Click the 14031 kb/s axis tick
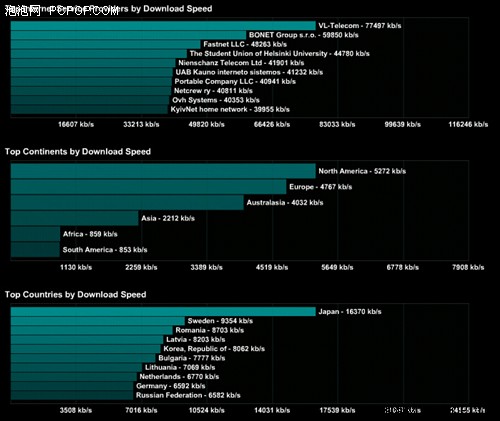This screenshot has height=421, width=500. tap(272, 410)
